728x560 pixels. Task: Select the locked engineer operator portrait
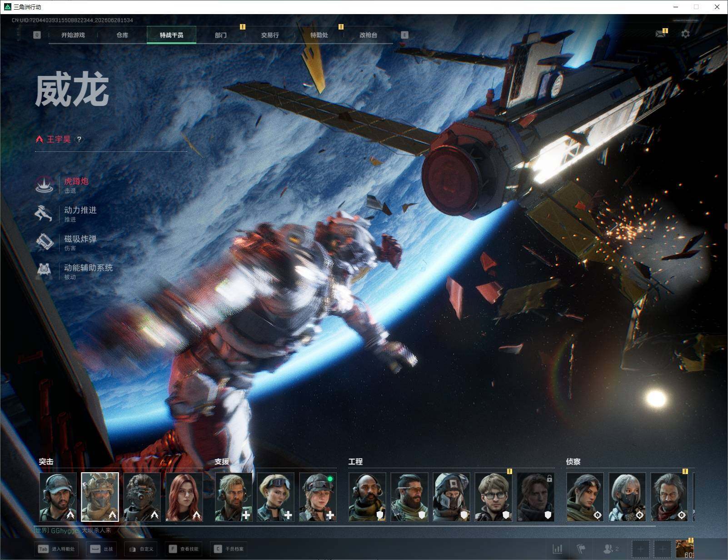(x=535, y=497)
